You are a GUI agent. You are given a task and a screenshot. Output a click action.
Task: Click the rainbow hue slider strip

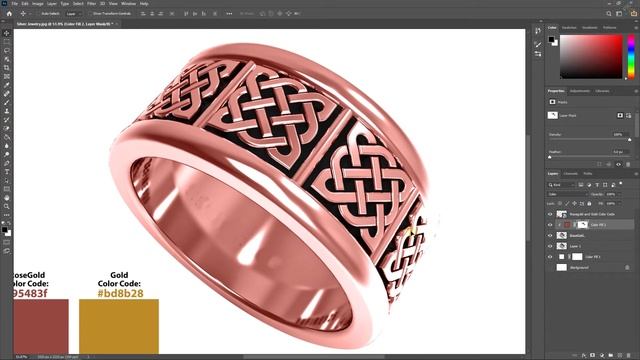[631, 57]
